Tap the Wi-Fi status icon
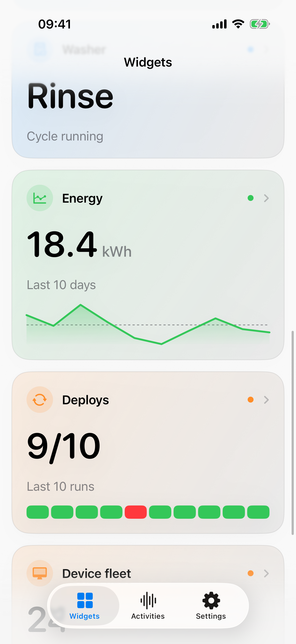The image size is (296, 644). click(238, 24)
